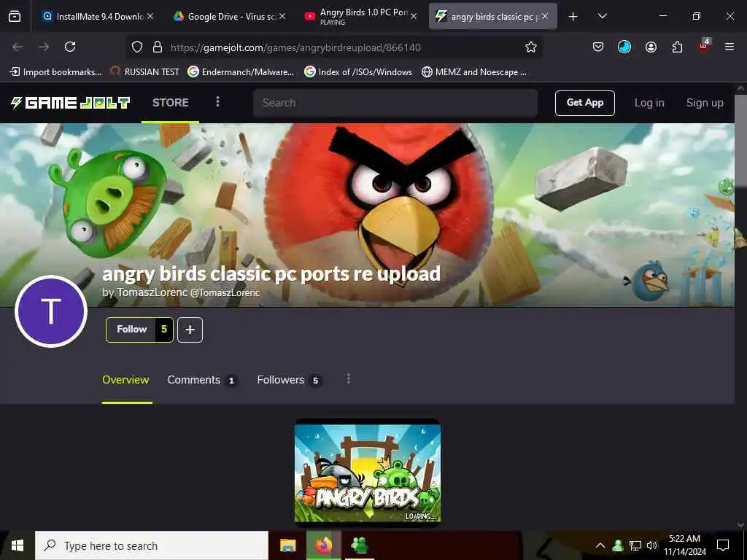Screen dimensions: 747x560
Task: Click the plus add-to-playlist button
Action: (190, 330)
